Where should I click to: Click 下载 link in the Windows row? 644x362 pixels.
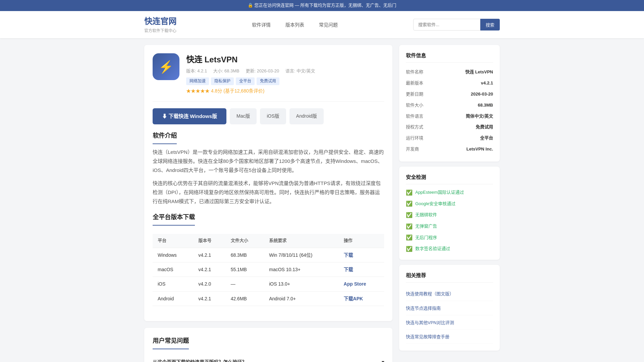(x=348, y=255)
